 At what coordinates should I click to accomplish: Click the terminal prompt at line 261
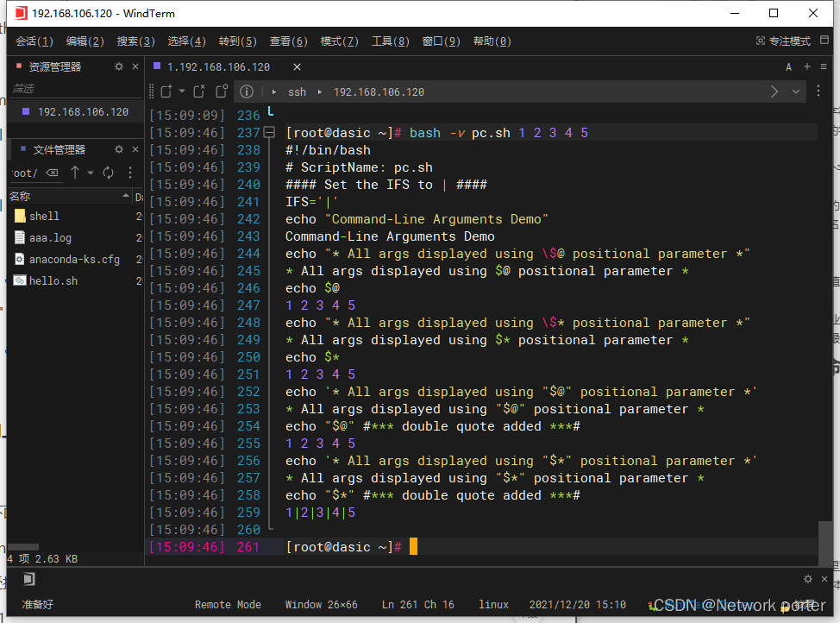(343, 547)
